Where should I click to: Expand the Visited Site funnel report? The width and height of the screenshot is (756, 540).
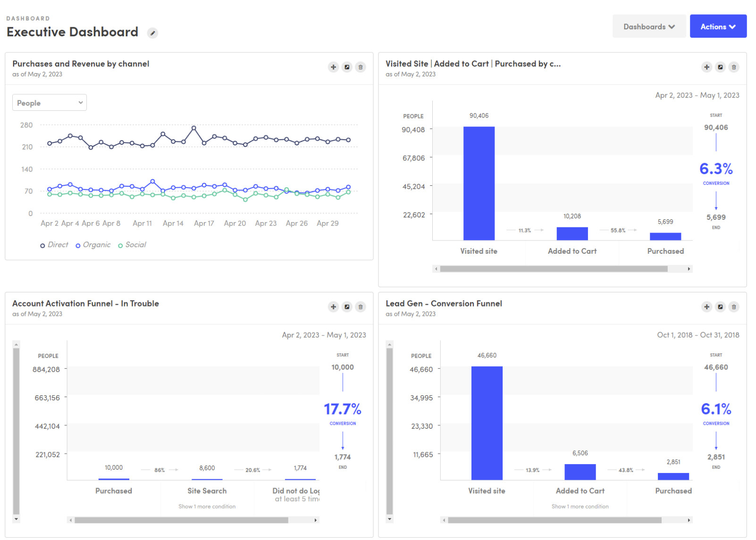[720, 67]
